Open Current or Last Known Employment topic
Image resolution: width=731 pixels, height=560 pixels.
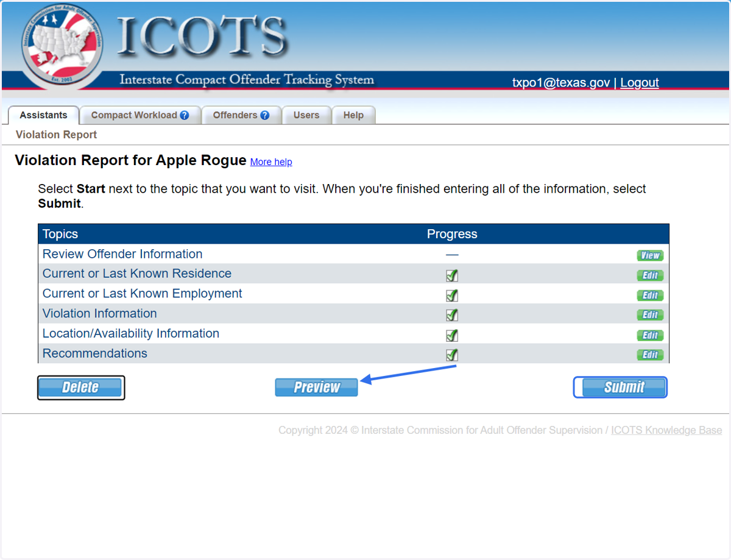[x=143, y=294]
